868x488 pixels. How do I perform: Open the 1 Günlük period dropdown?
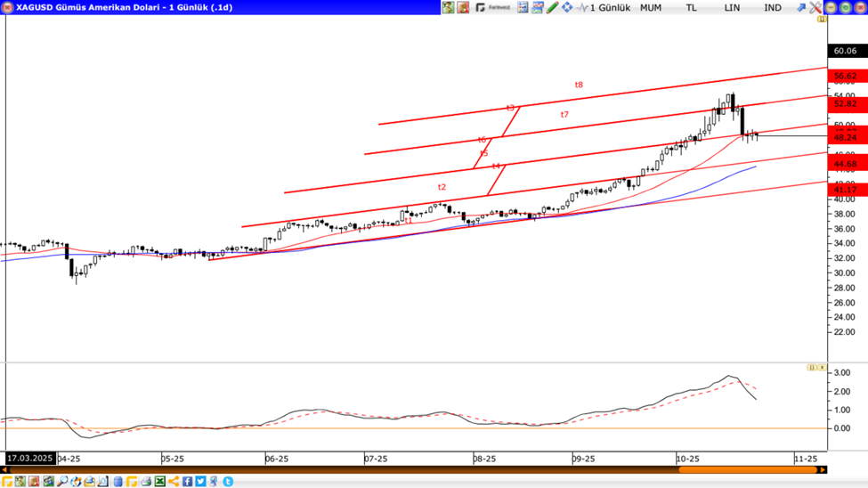tap(610, 7)
